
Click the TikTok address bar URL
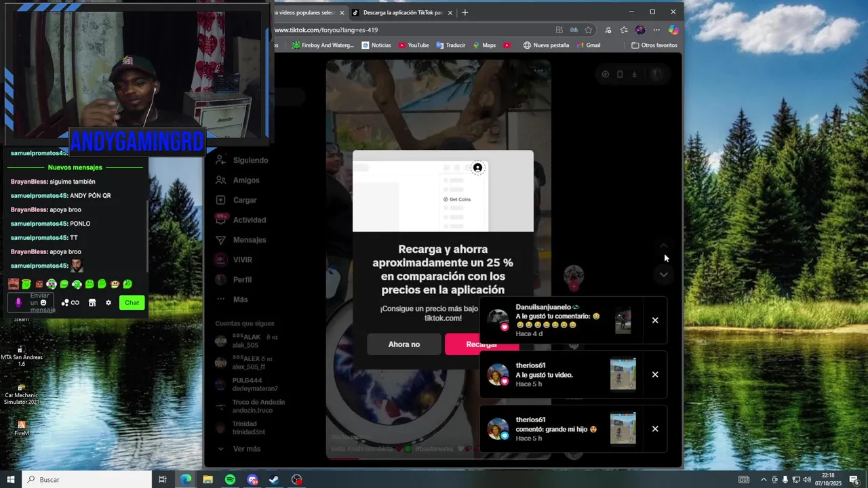[327, 30]
